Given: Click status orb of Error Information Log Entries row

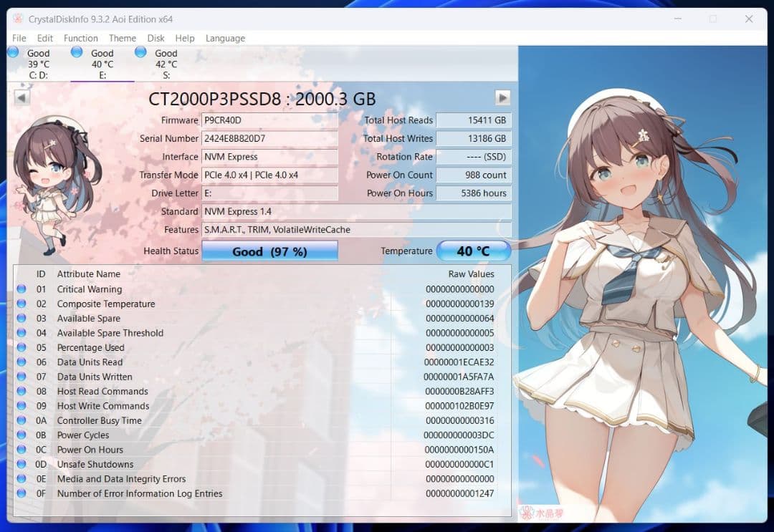Looking at the screenshot, I should click(21, 493).
